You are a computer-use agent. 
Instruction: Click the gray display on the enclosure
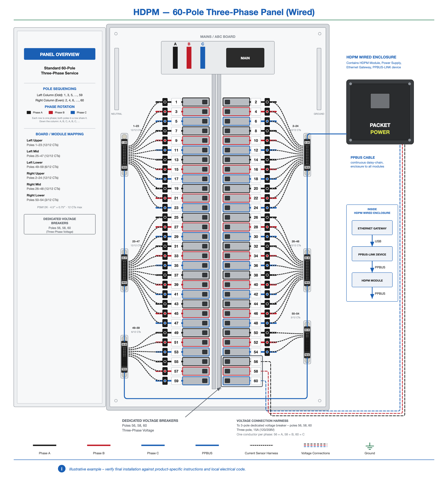click(x=380, y=101)
